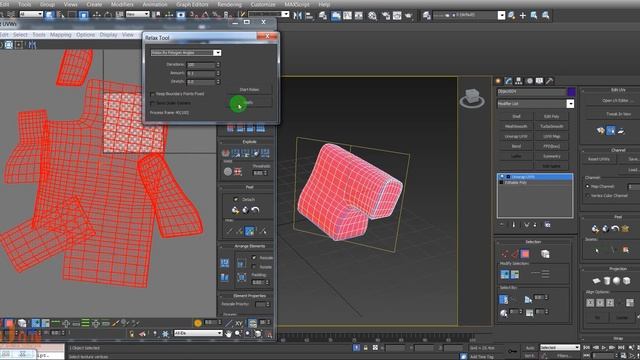
Task: Toggle Save Outer Corners checkbox
Action: click(x=153, y=103)
